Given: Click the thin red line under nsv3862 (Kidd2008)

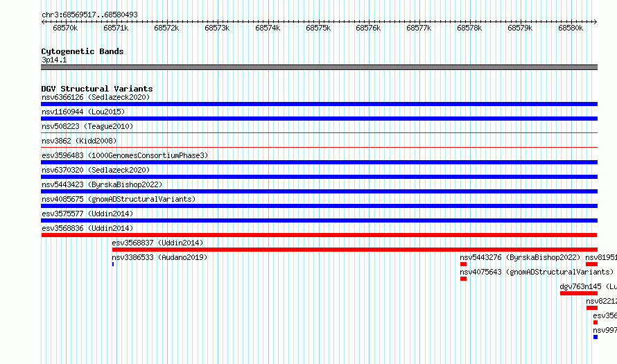Looking at the screenshot, I should (x=319, y=148).
